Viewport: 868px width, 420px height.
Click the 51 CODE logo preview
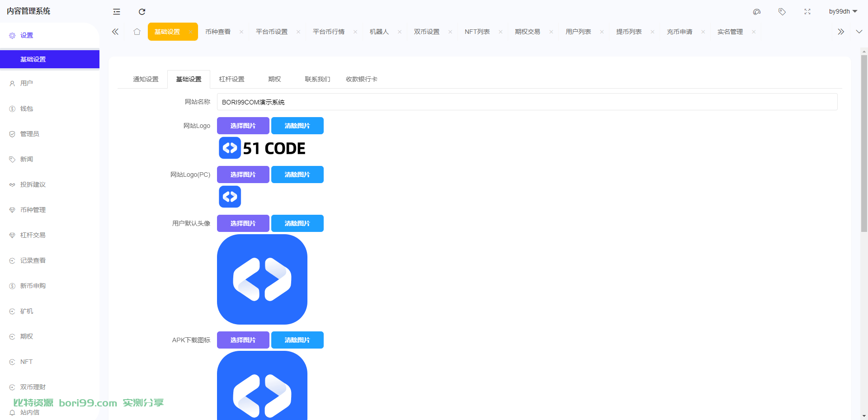point(262,148)
